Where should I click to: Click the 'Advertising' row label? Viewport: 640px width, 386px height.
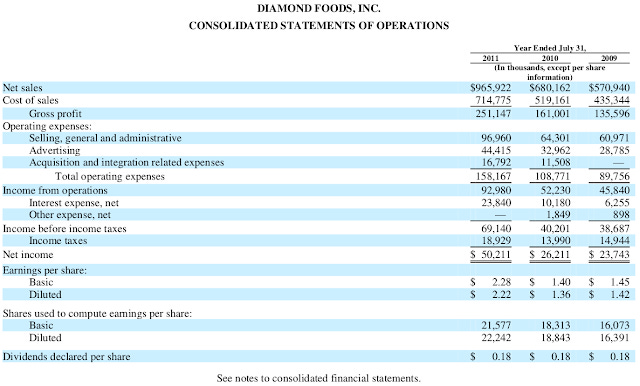55,151
